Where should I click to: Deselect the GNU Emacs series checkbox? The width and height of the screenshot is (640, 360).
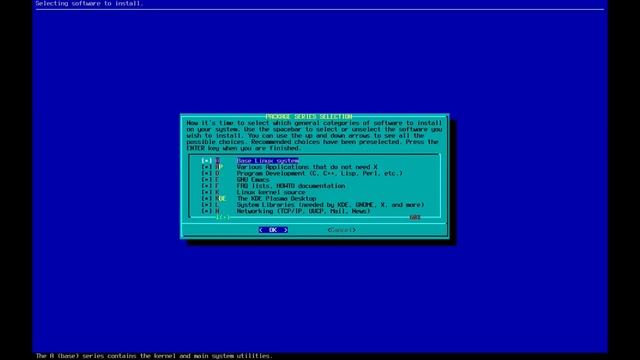click(x=207, y=180)
